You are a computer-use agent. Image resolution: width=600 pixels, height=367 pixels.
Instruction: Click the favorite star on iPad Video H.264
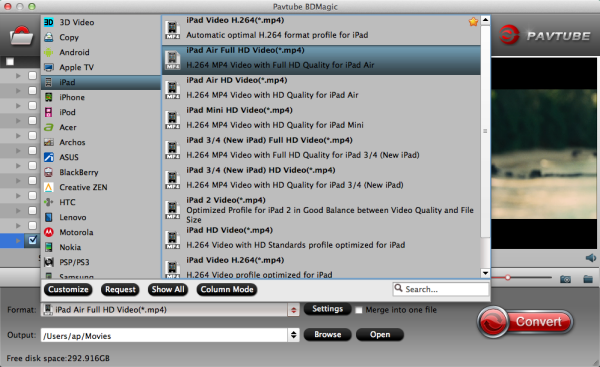[x=473, y=22]
